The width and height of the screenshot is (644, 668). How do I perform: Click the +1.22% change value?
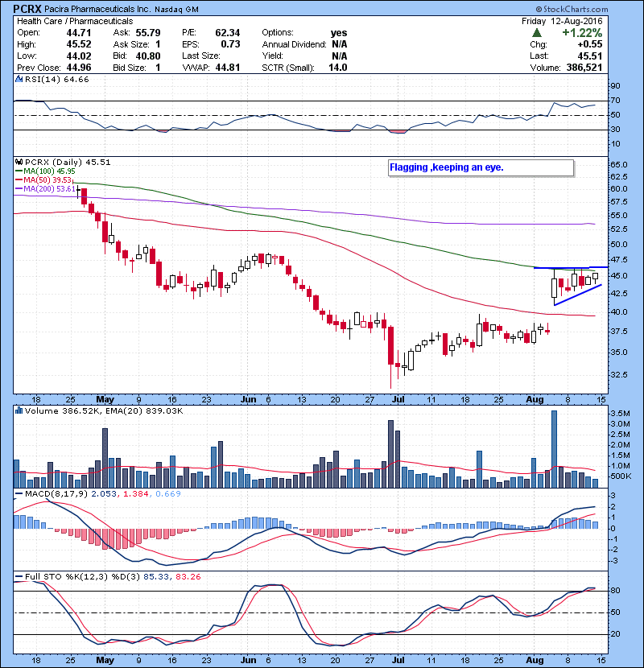[x=582, y=33]
